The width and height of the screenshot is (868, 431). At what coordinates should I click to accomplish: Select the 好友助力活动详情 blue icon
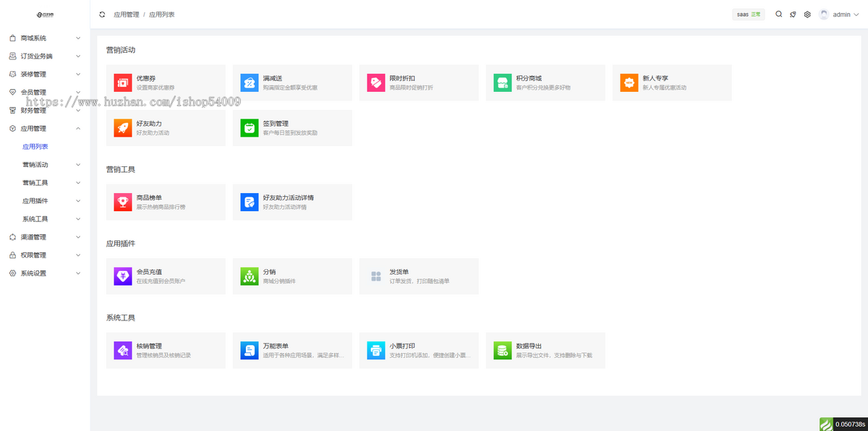pyautogui.click(x=250, y=202)
